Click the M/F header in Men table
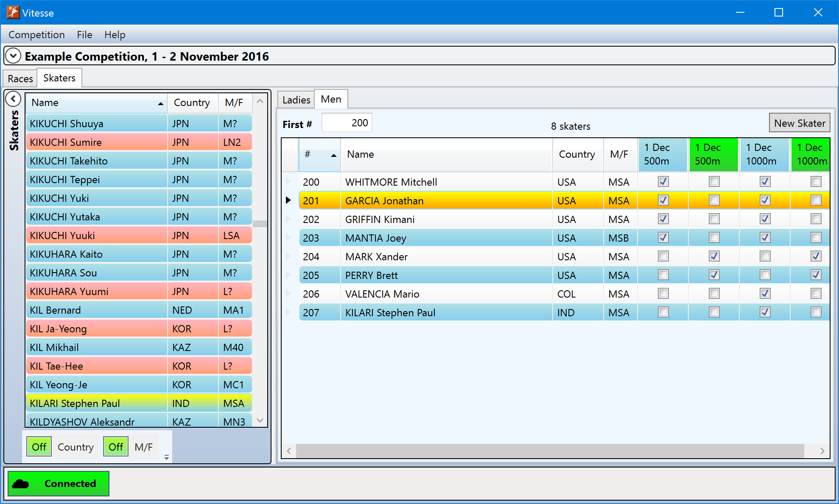 click(620, 155)
